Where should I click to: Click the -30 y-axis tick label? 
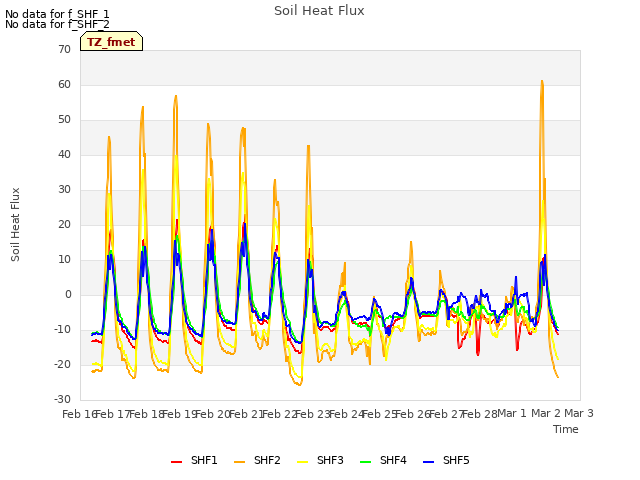click(x=62, y=400)
